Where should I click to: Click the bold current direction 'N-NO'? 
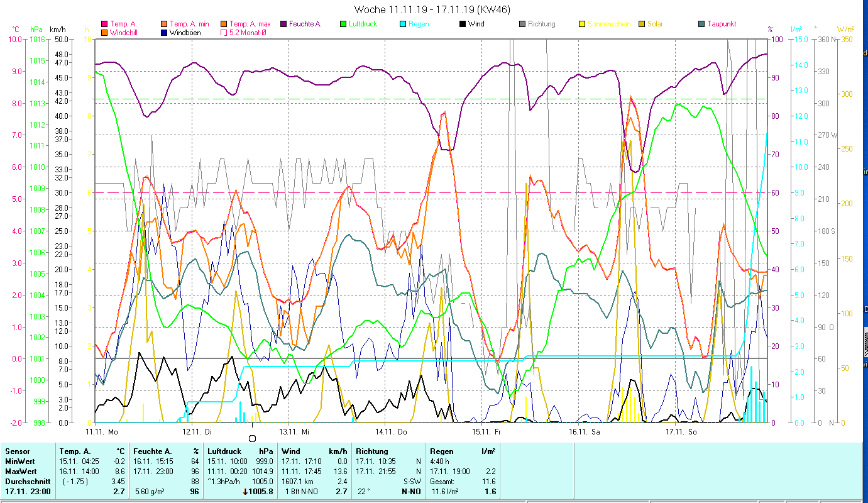(x=411, y=492)
